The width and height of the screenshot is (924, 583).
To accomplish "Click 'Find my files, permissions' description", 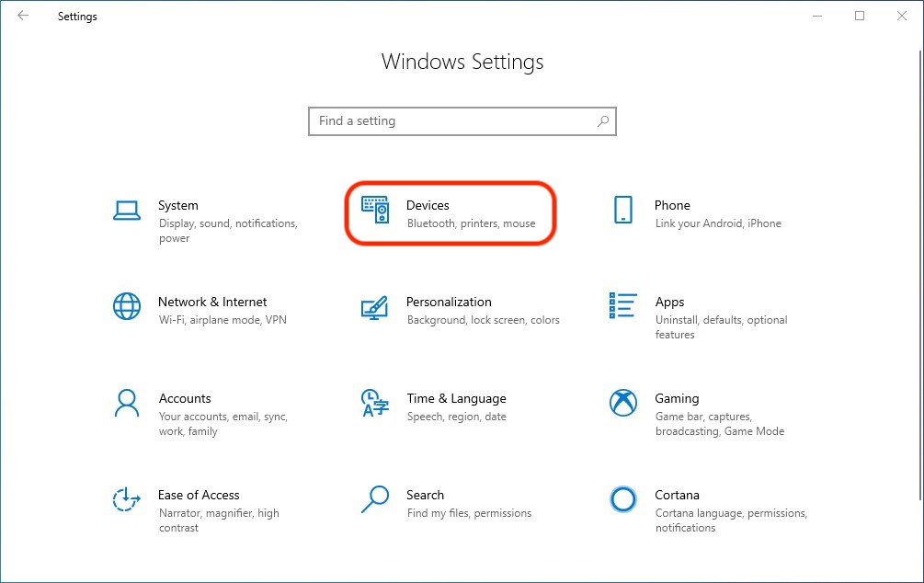I will point(469,513).
